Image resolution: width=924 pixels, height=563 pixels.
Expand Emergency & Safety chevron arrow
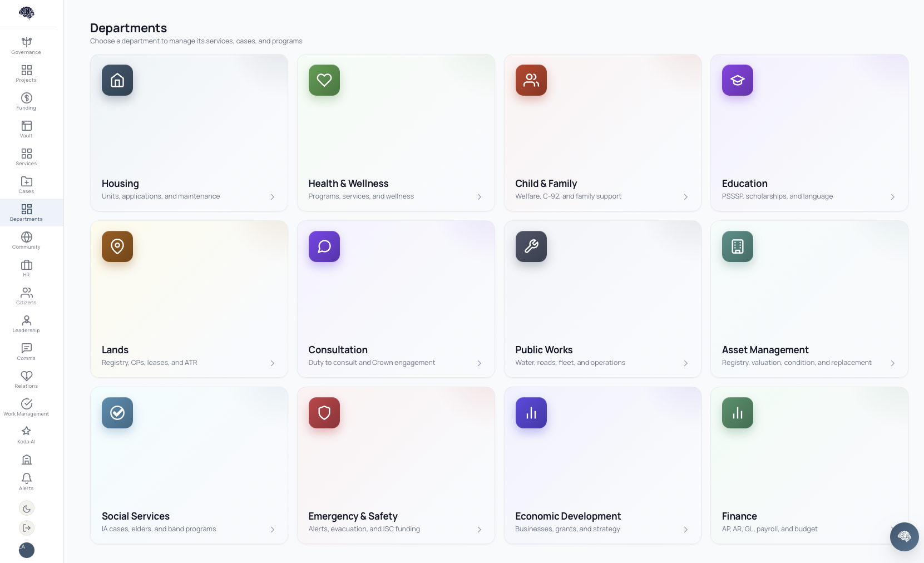480,530
